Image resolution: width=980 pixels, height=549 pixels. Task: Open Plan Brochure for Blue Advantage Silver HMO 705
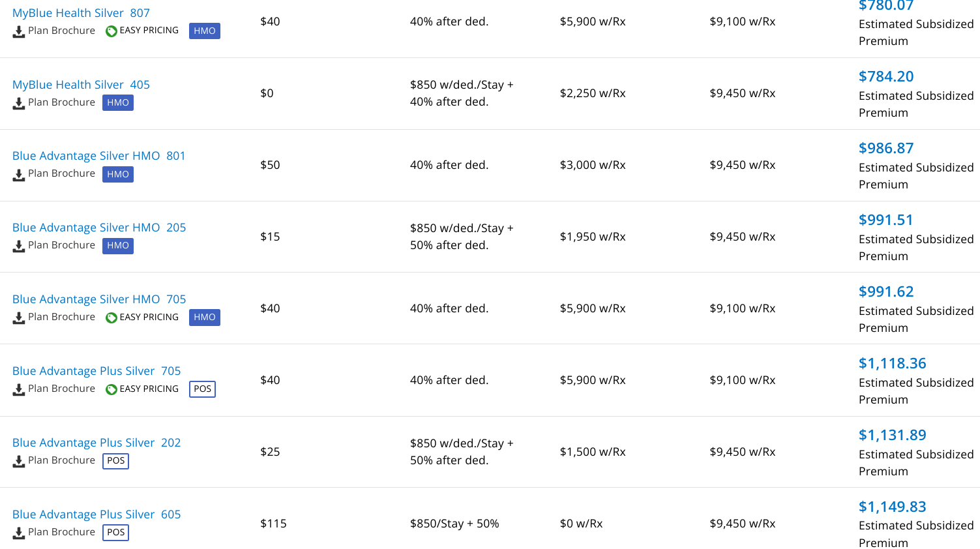tap(61, 317)
